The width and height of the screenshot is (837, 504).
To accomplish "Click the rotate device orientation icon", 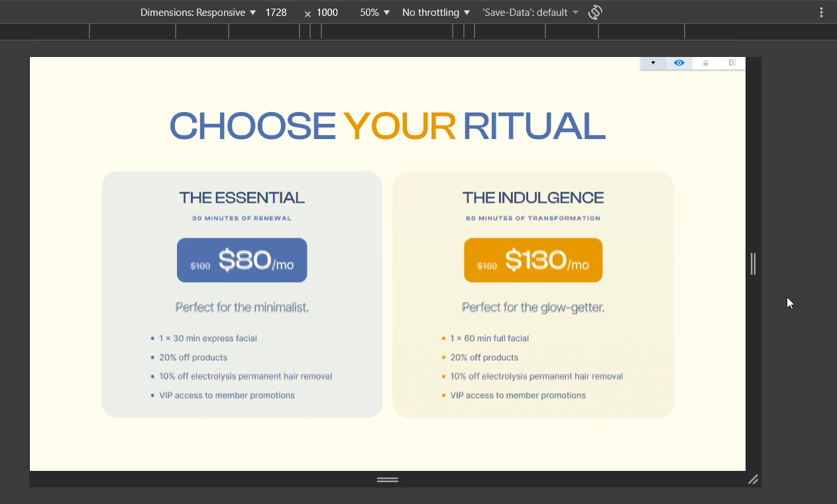I will point(595,12).
